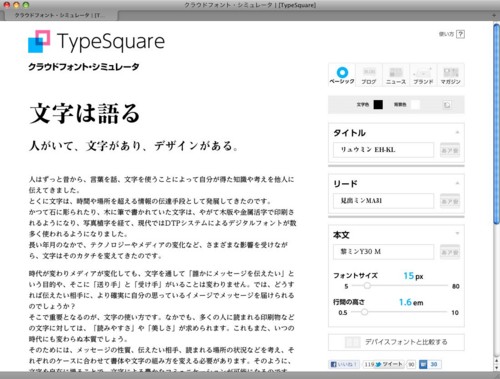Click the tweet count 119

click(369, 364)
